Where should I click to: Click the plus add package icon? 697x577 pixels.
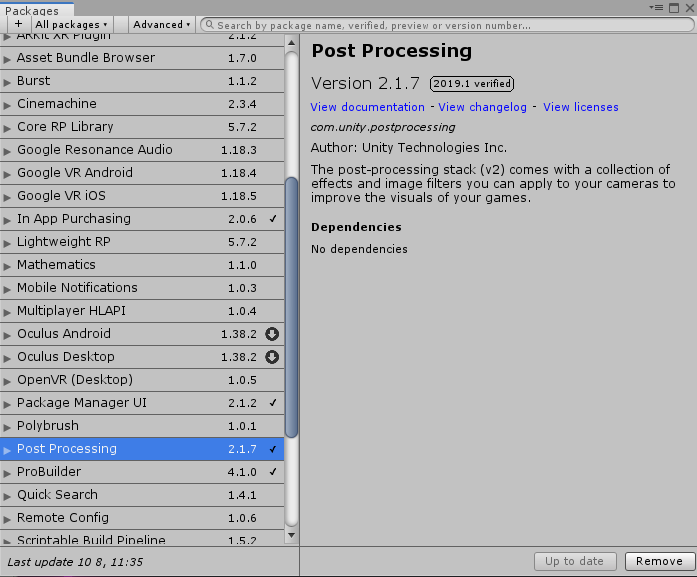pos(18,24)
